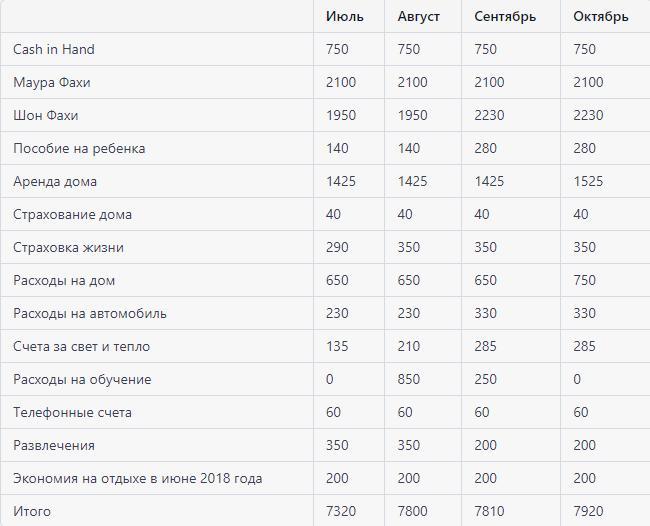Click the Итого row label
Image resolution: width=650 pixels, height=526 pixels.
pyautogui.click(x=32, y=511)
